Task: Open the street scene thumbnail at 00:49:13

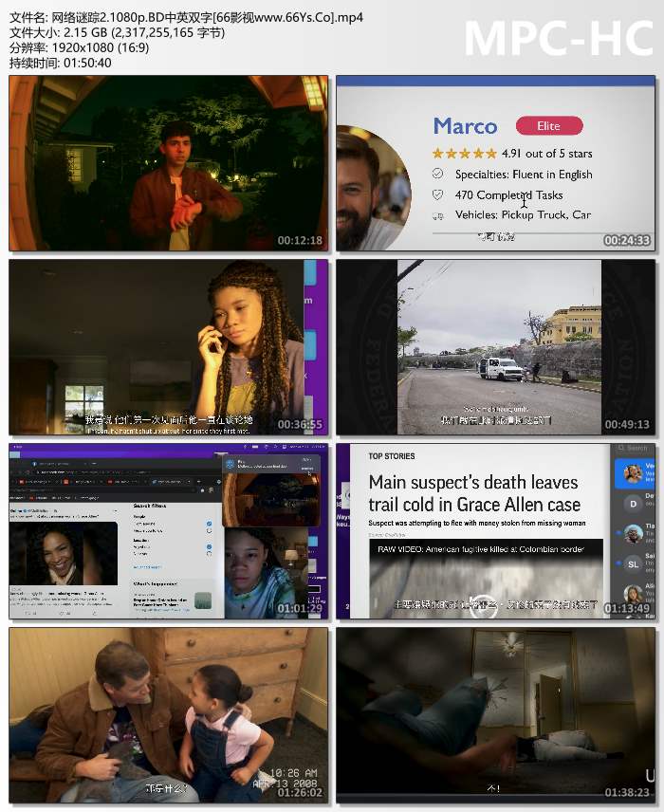Action: click(495, 347)
